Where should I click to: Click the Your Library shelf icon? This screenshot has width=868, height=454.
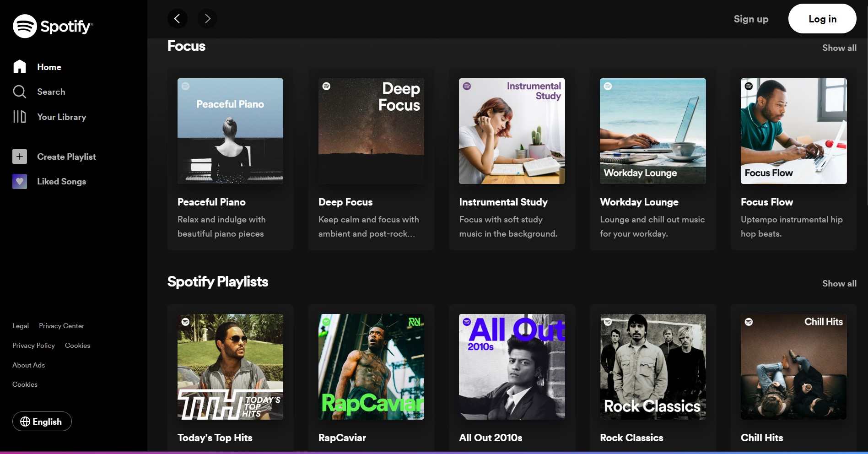[x=19, y=117]
